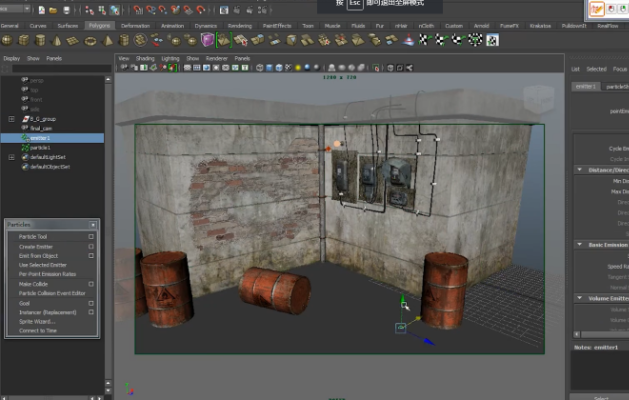Create a polygon cube from the shelf
Screen dimensions: 629x400
(24, 40)
